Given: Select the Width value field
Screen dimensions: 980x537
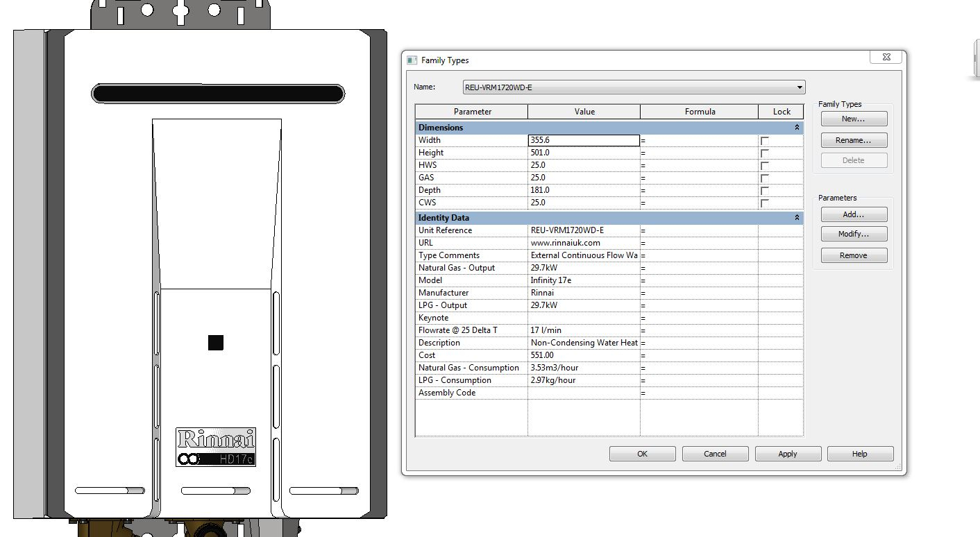Looking at the screenshot, I should [583, 140].
